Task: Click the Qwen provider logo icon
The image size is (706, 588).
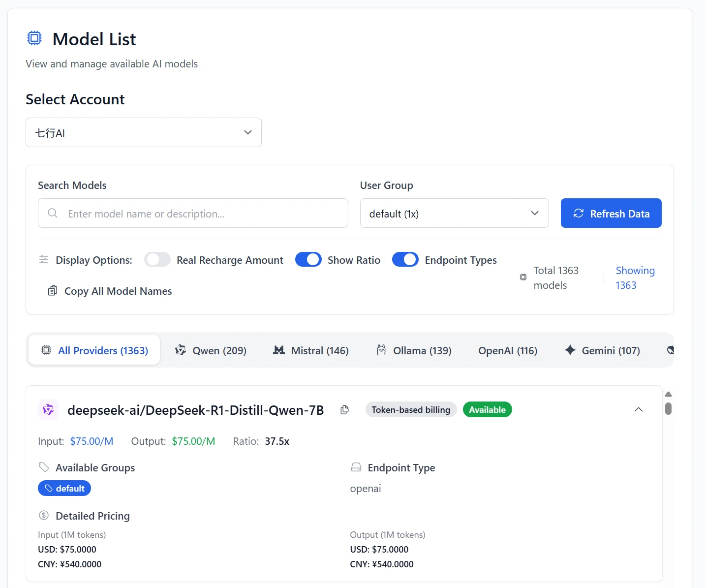Action: (181, 350)
